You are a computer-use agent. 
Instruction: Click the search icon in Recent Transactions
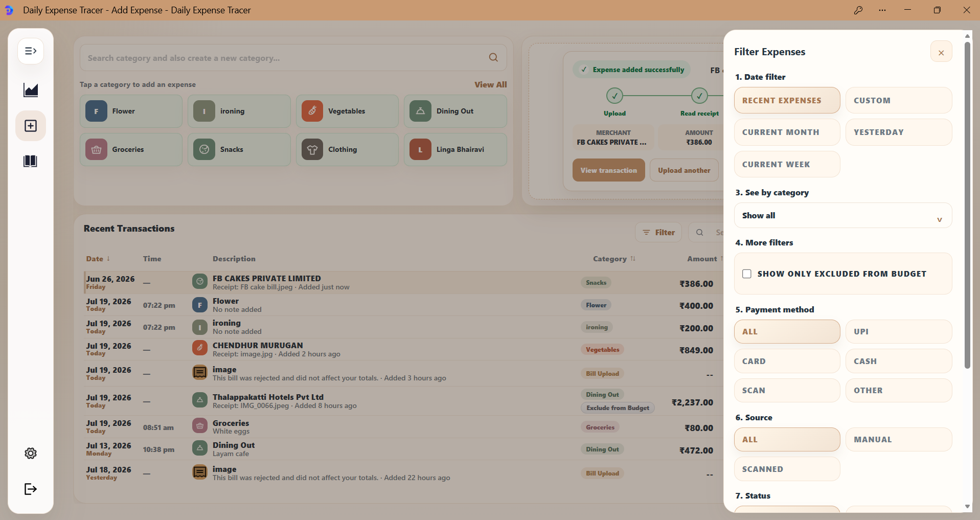(700, 233)
